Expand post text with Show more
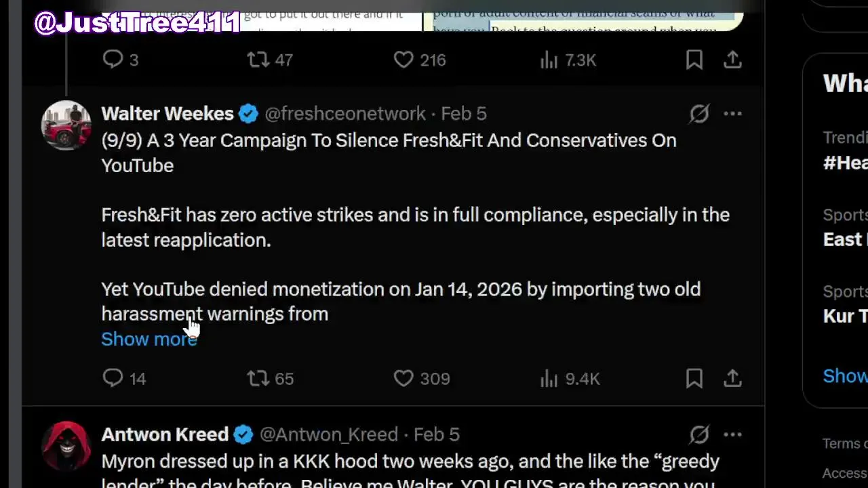This screenshot has height=488, width=868. pyautogui.click(x=149, y=339)
